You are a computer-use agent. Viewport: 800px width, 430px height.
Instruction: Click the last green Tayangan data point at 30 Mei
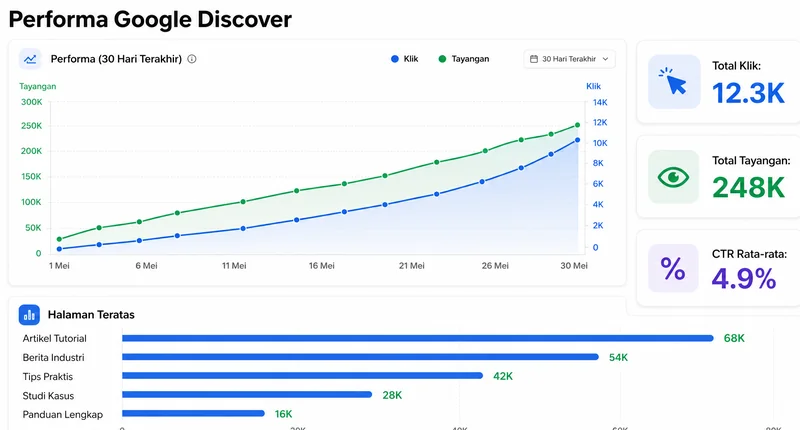(578, 125)
